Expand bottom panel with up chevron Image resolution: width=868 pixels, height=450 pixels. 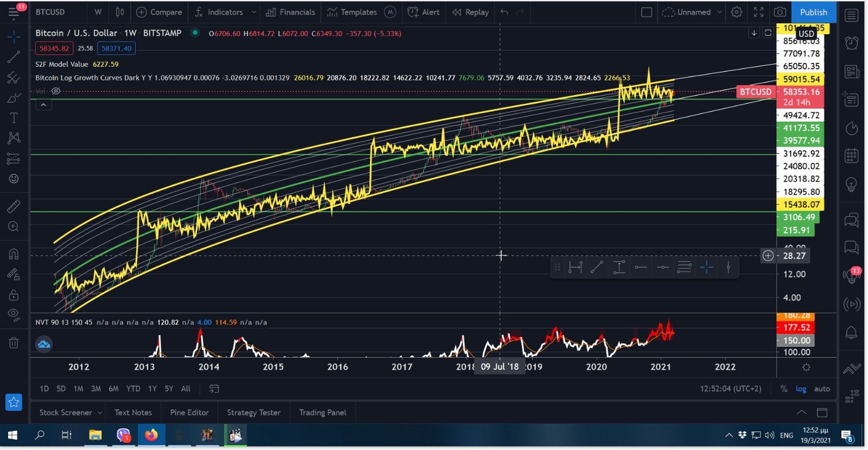pyautogui.click(x=801, y=413)
